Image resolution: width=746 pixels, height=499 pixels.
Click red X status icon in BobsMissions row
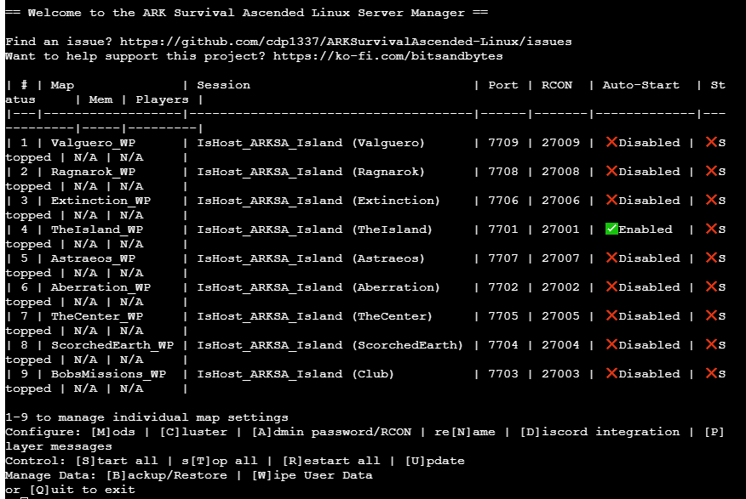(x=711, y=374)
